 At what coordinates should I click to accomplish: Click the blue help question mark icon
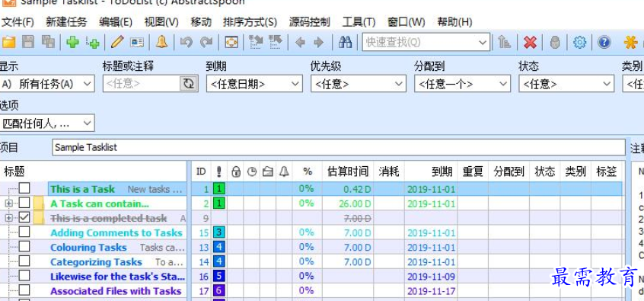click(604, 42)
